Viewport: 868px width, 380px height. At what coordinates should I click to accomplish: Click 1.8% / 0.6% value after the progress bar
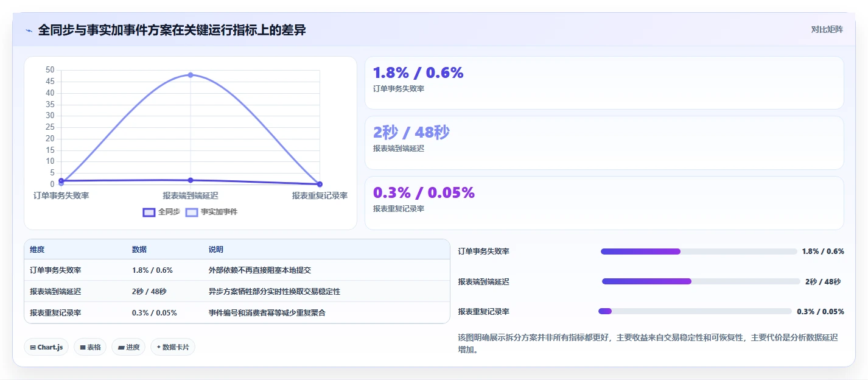click(823, 252)
